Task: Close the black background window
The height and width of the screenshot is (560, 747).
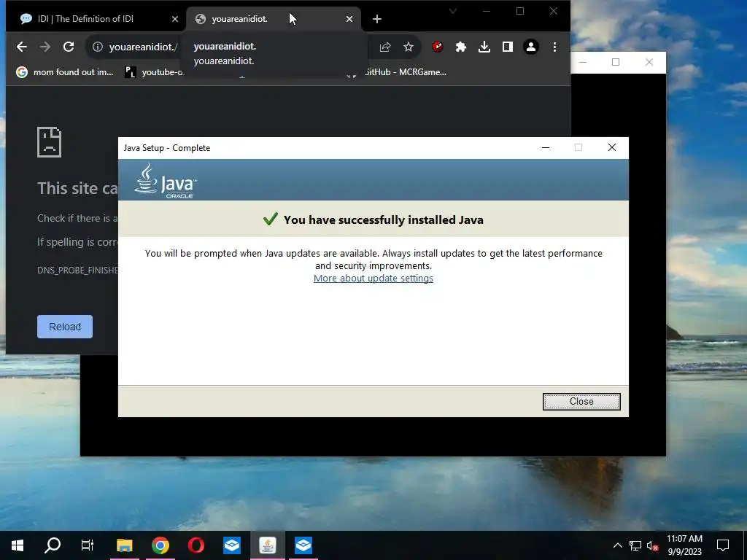Action: [x=649, y=63]
